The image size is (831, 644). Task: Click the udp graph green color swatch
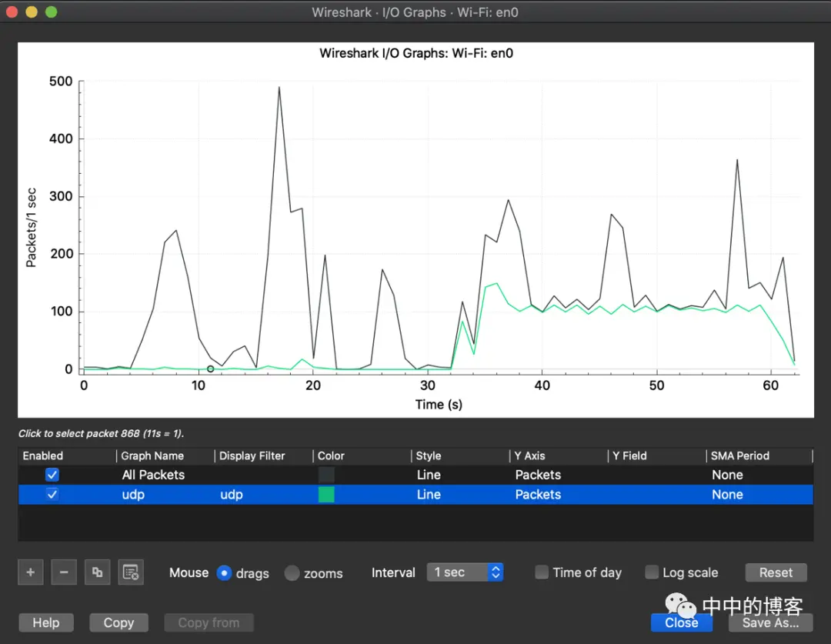pos(326,495)
